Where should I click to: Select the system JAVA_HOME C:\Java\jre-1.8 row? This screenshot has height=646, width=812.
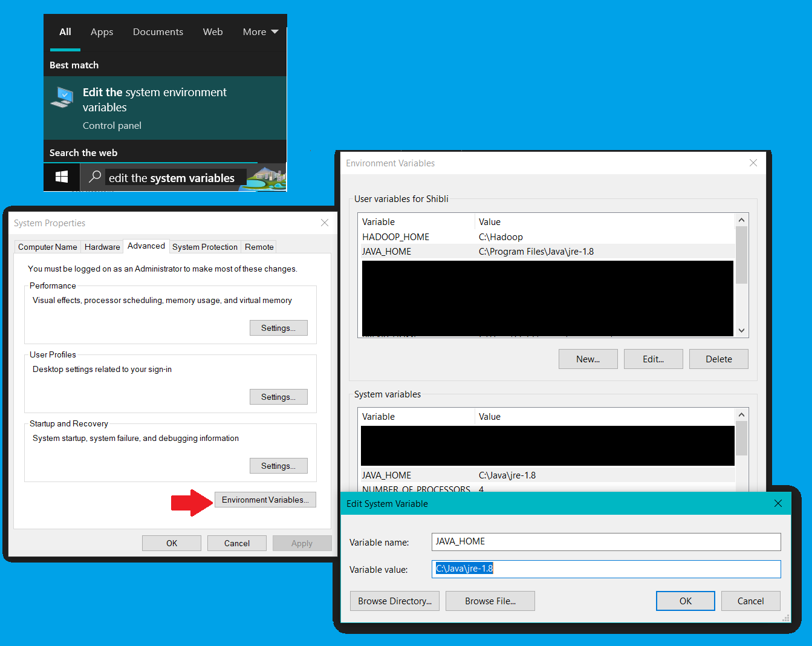point(547,475)
